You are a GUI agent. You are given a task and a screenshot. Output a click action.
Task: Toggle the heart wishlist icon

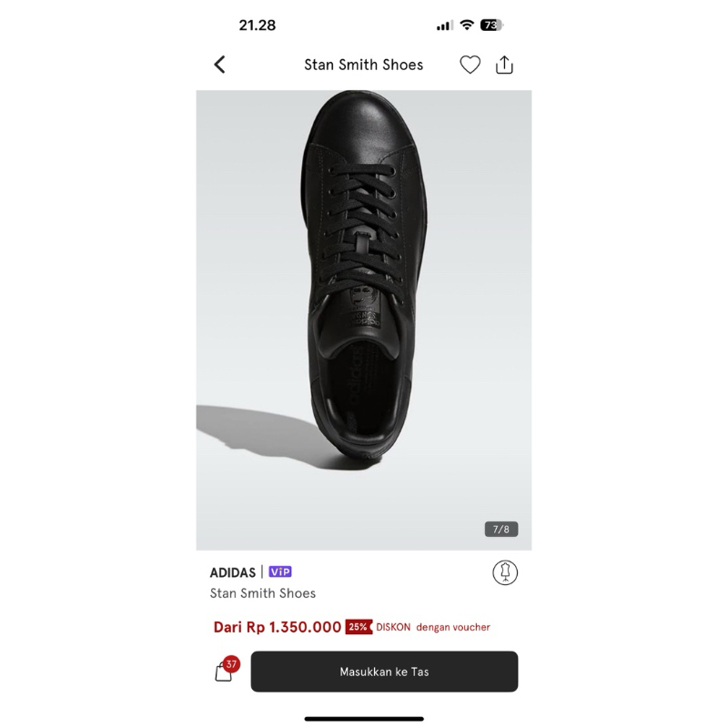coord(470,64)
